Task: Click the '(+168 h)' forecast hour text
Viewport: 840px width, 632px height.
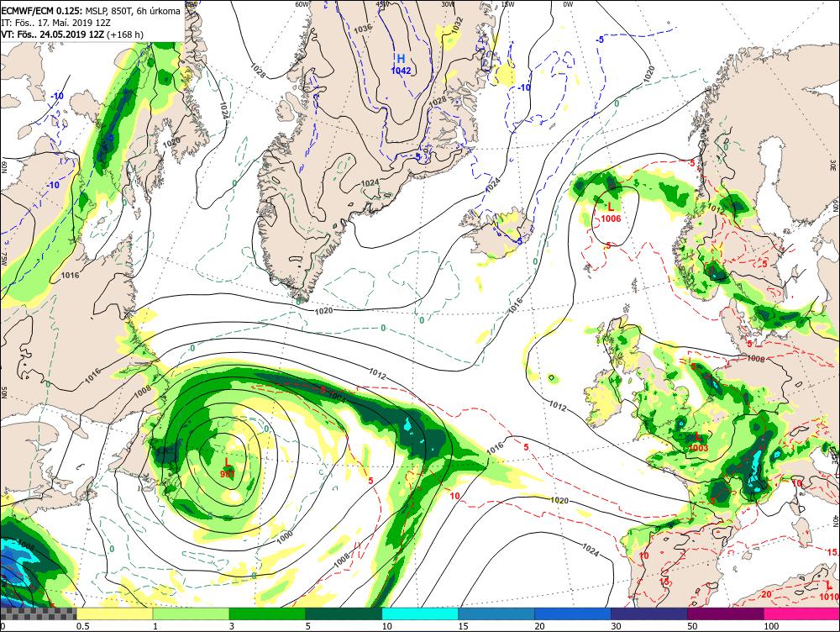Action: (125, 34)
